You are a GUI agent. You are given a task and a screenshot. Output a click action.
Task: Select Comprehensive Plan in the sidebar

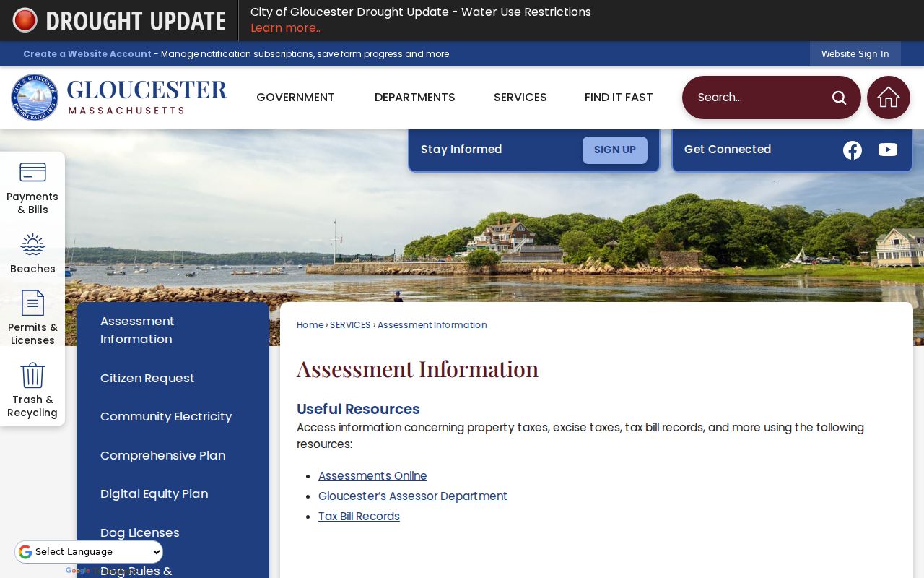pyautogui.click(x=163, y=456)
